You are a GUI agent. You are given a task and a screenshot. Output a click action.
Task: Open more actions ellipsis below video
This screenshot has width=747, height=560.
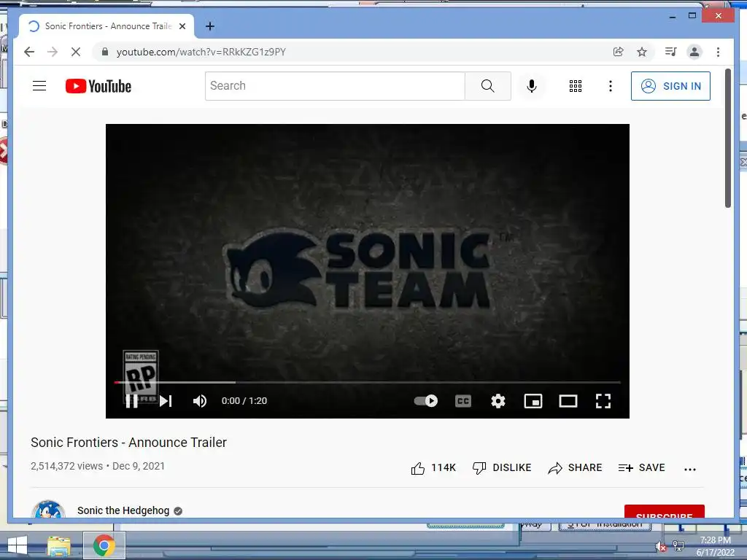(690, 469)
